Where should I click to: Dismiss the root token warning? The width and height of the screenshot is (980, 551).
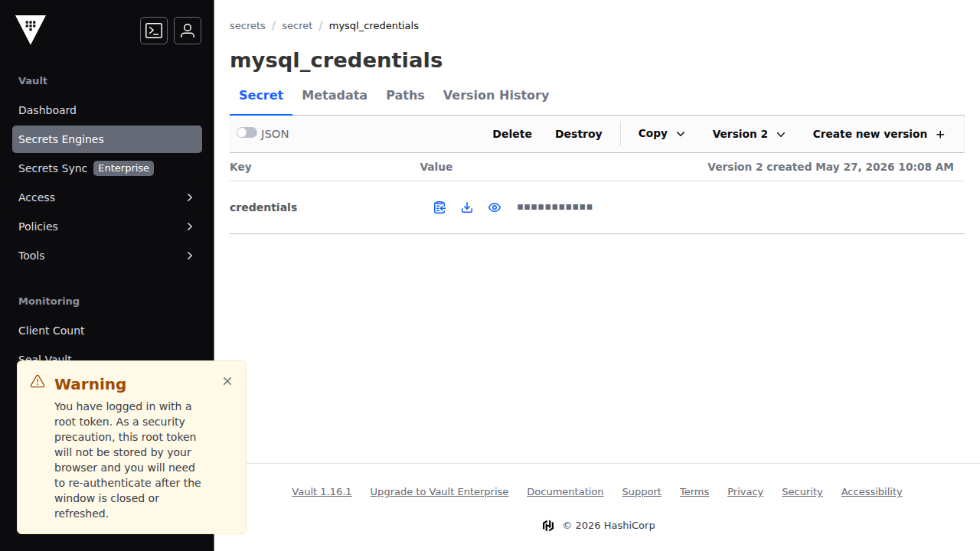(227, 381)
